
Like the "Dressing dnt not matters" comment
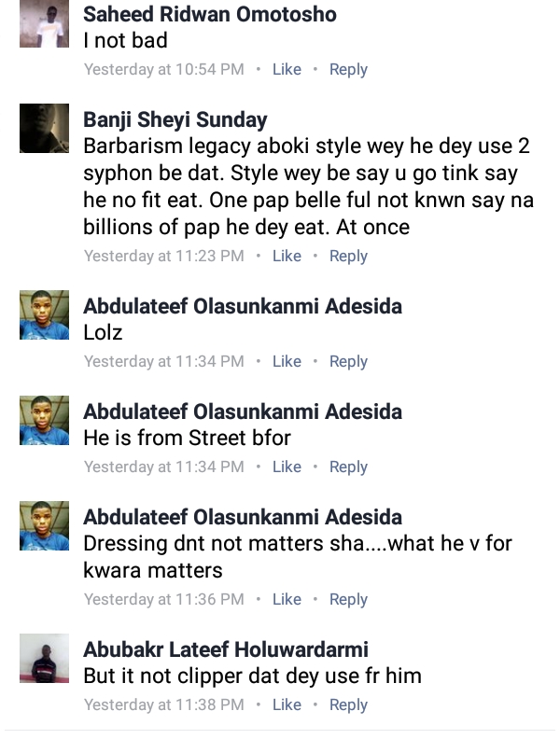287,599
